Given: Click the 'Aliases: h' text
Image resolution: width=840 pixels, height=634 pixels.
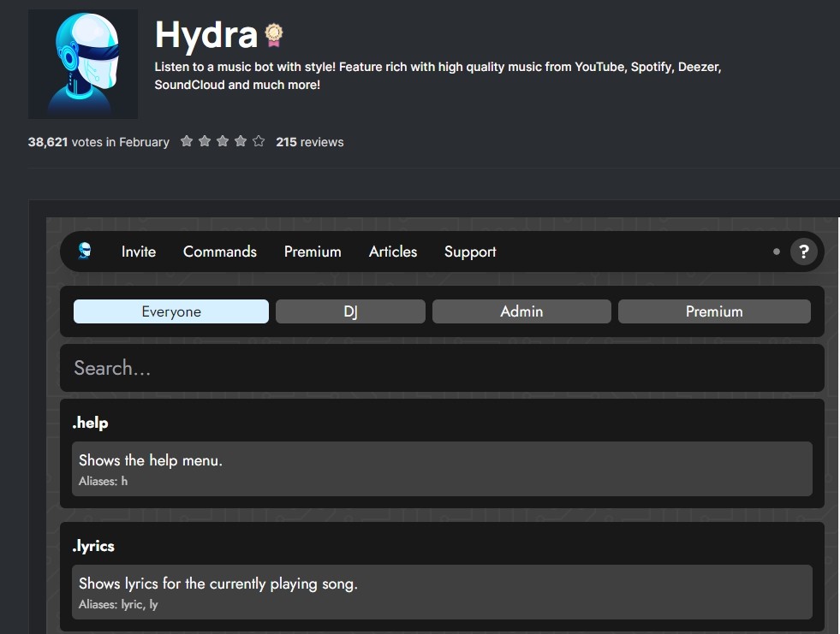Looking at the screenshot, I should 104,482.
